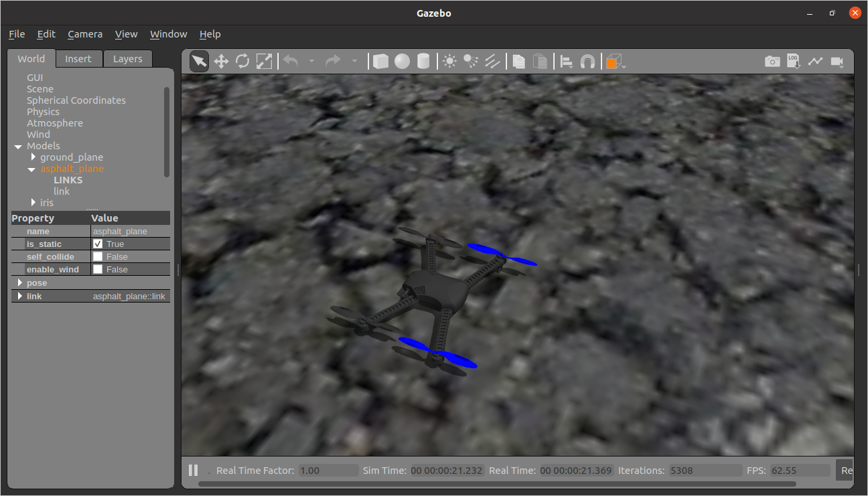Select Atmosphere in the world tree
Viewport: 868px width, 496px height.
[x=55, y=123]
